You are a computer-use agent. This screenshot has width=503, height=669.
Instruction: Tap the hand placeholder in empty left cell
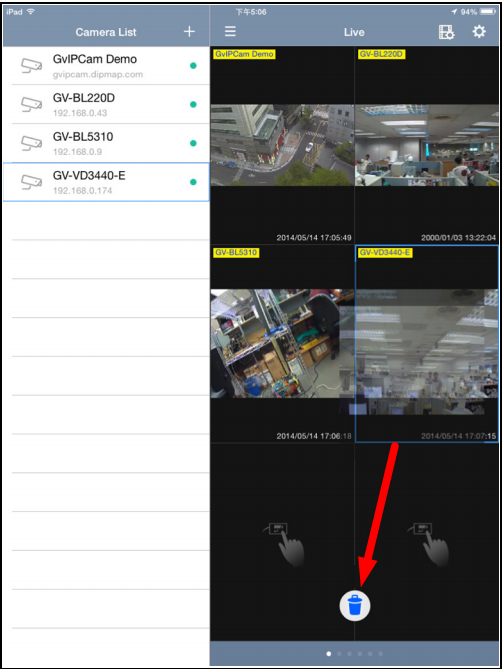point(284,544)
